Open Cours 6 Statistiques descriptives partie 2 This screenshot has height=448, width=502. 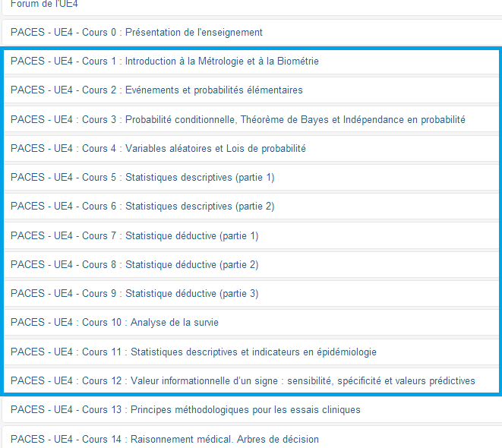click(x=143, y=207)
